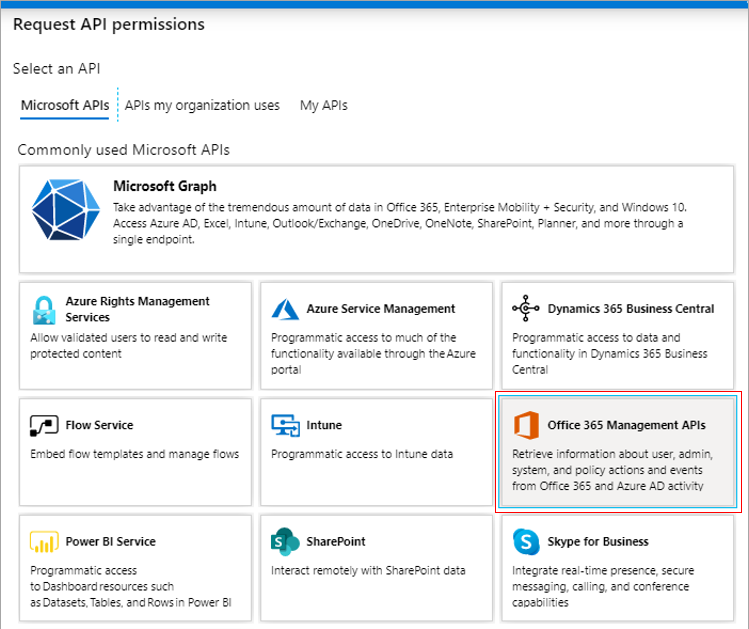Switch to the Microsoft APIs tab

[x=65, y=105]
